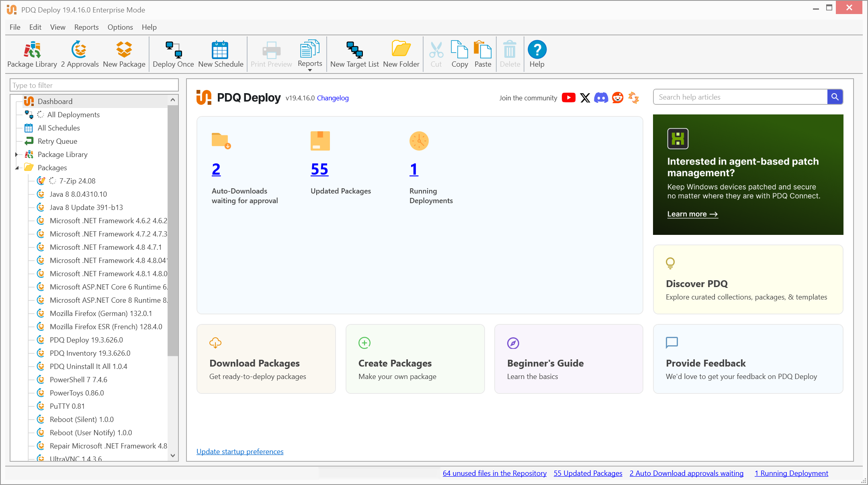Click Download Packages button
Screen dimensions: 868x485
(268, 357)
